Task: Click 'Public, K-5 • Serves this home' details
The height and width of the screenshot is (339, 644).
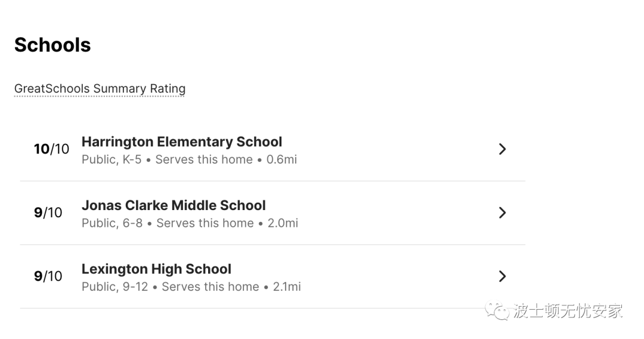Action: (x=167, y=159)
